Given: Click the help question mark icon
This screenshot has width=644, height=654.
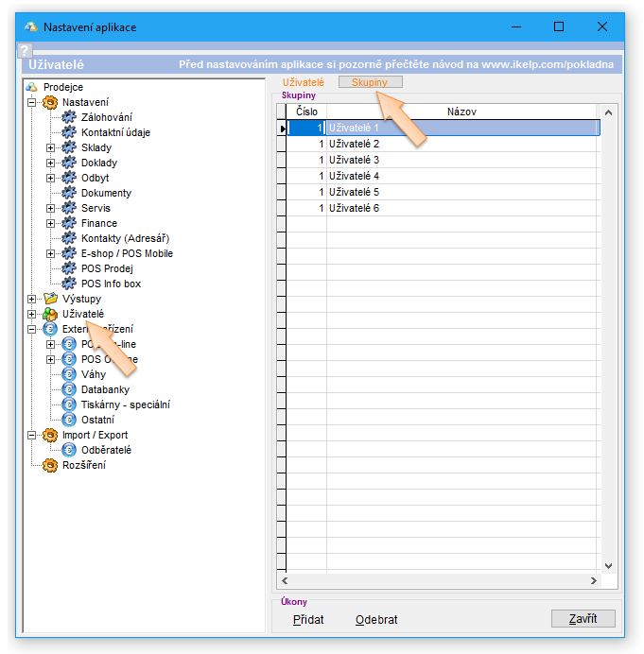Looking at the screenshot, I should point(26,51).
